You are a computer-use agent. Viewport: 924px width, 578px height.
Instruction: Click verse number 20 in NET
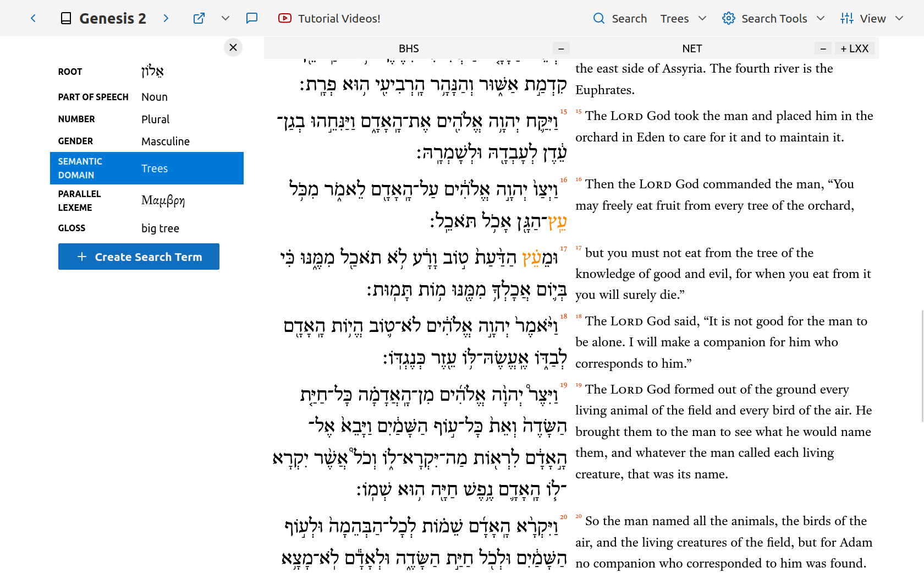(x=579, y=516)
